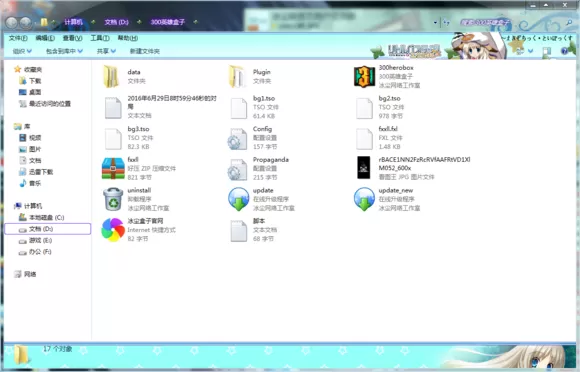
Task: Select 库 in the navigation pane
Action: (x=22, y=126)
